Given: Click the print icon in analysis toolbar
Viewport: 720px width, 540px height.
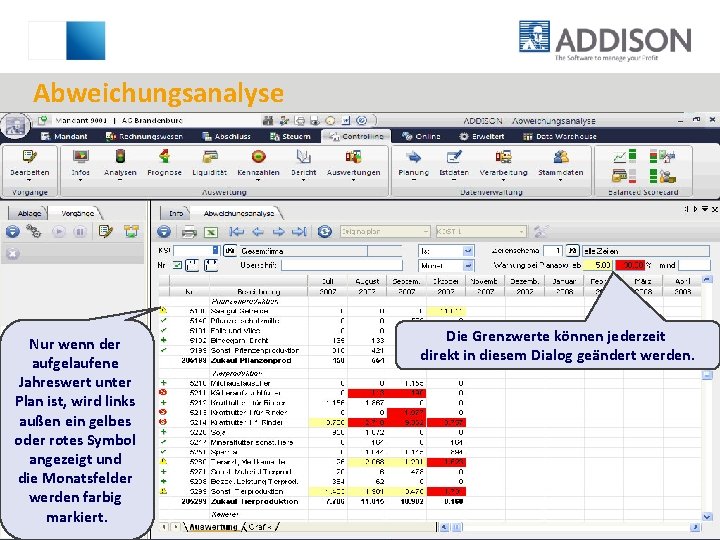Looking at the screenshot, I should 189,232.
